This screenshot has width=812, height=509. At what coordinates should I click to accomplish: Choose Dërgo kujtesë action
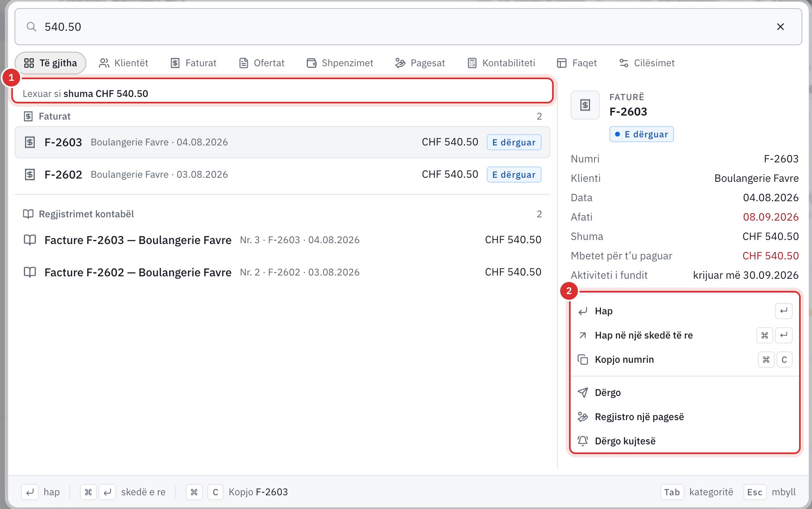[684, 441]
